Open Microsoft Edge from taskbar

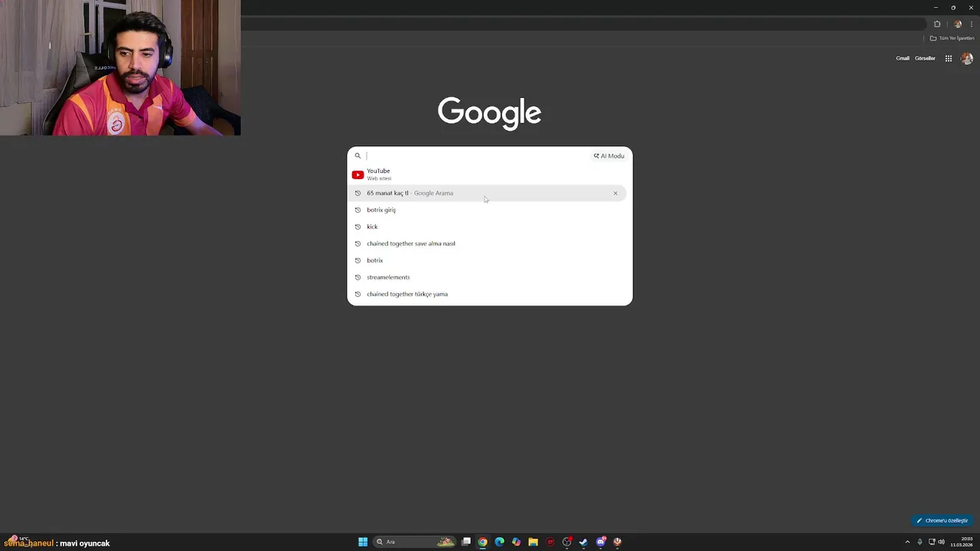point(499,542)
